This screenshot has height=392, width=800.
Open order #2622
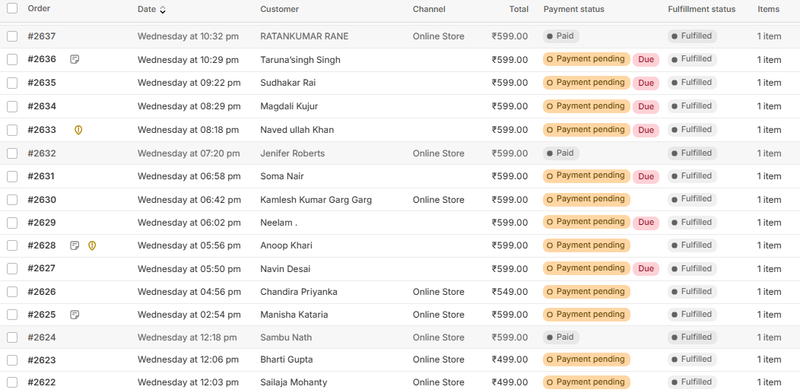point(42,382)
